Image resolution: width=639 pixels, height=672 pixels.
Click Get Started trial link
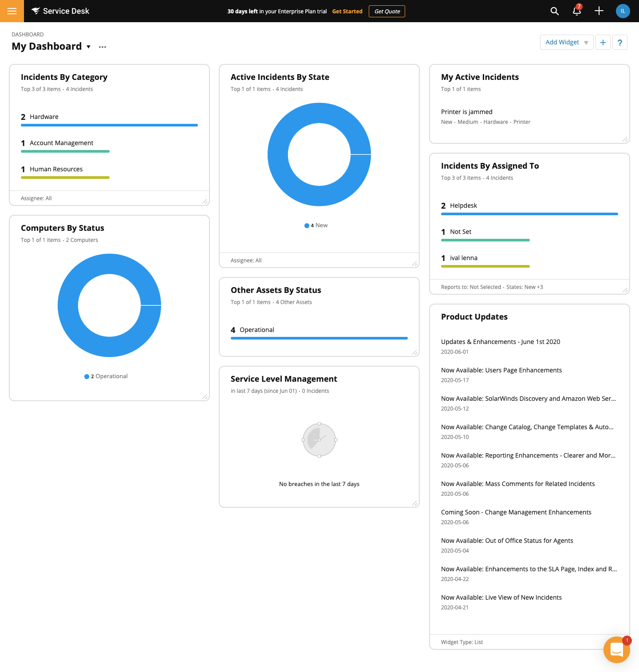(347, 11)
